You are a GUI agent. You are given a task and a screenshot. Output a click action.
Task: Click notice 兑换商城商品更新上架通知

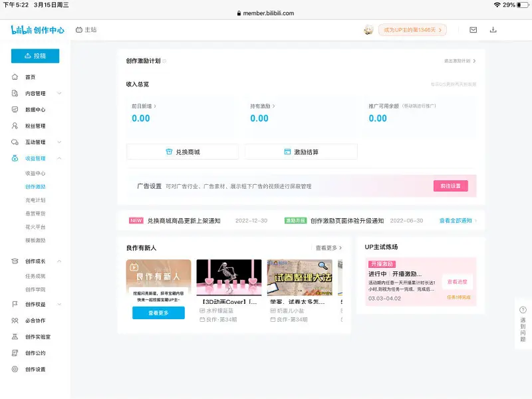[x=184, y=221]
